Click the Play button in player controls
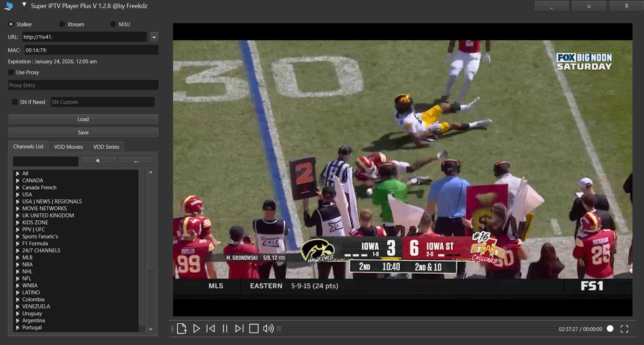 click(196, 329)
